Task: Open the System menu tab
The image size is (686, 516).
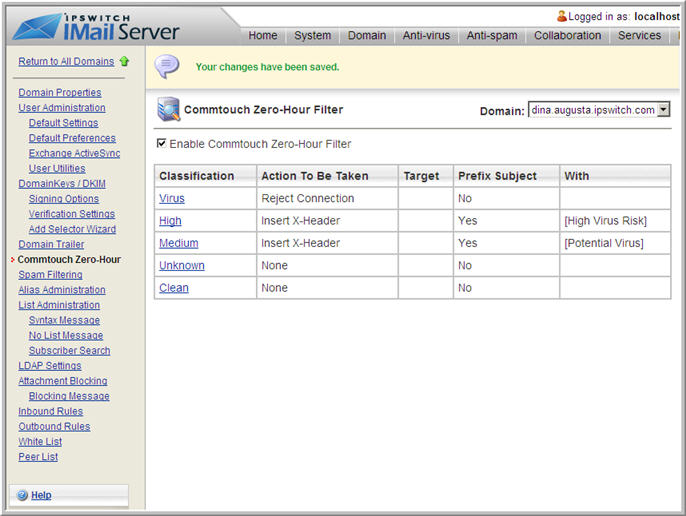Action: click(312, 35)
